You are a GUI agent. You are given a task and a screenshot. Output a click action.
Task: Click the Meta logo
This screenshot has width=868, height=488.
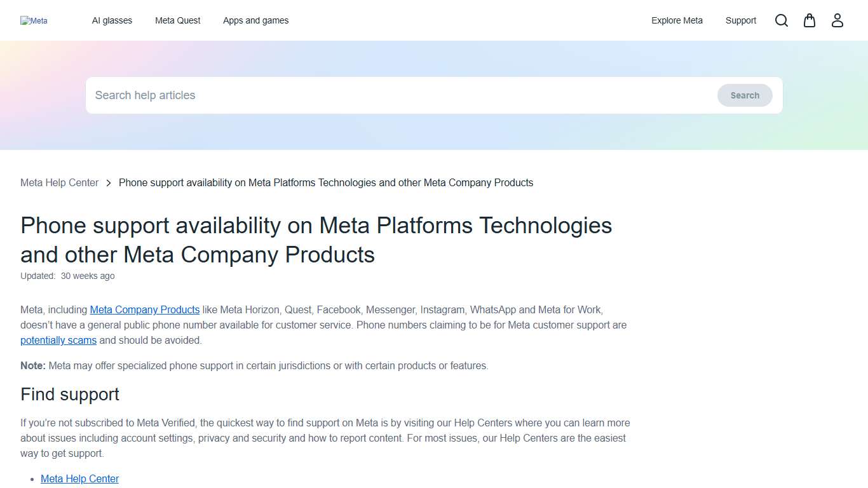34,20
